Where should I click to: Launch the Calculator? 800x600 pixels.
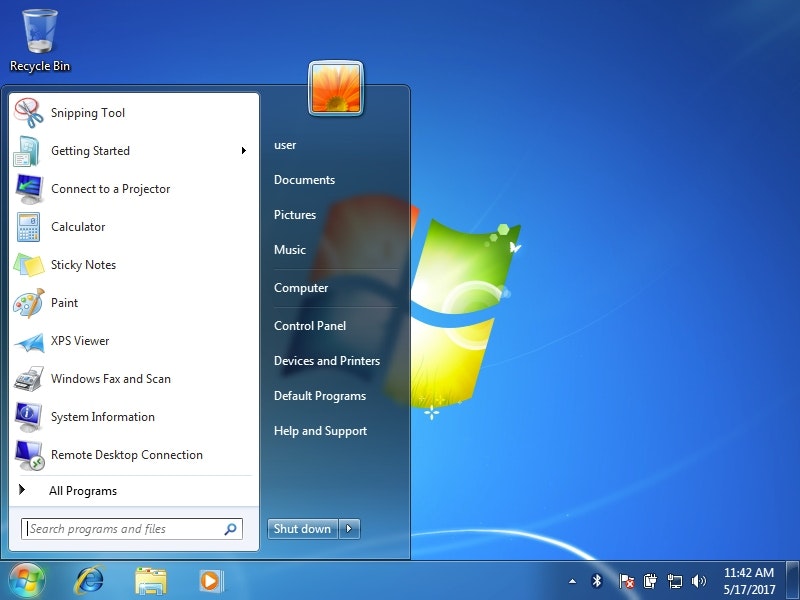(77, 227)
